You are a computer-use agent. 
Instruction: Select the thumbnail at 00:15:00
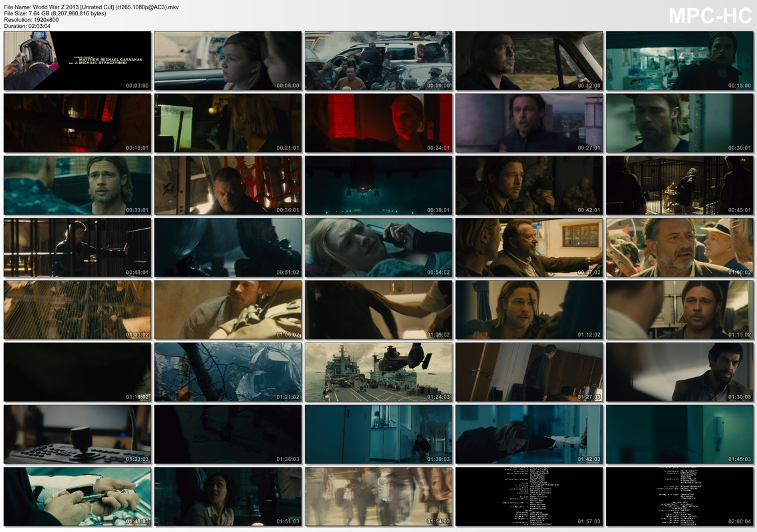coord(680,61)
